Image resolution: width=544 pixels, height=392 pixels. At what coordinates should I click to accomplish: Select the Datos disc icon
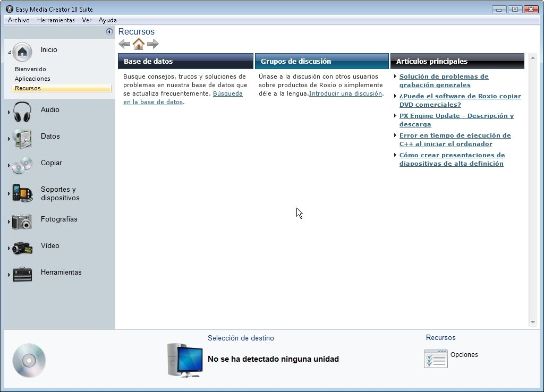click(22, 139)
